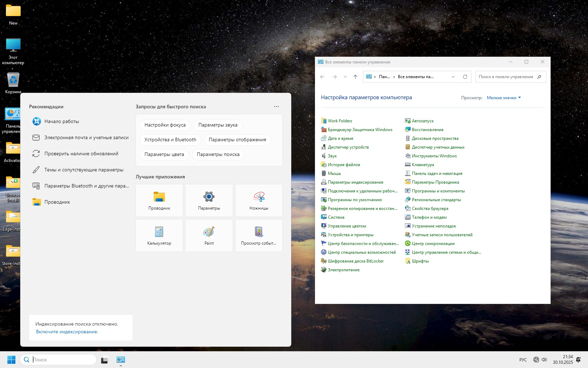Viewport: 588px width, 368px height.
Task: Select 'Проверить наличие обновлений' recommendation
Action: click(x=81, y=154)
